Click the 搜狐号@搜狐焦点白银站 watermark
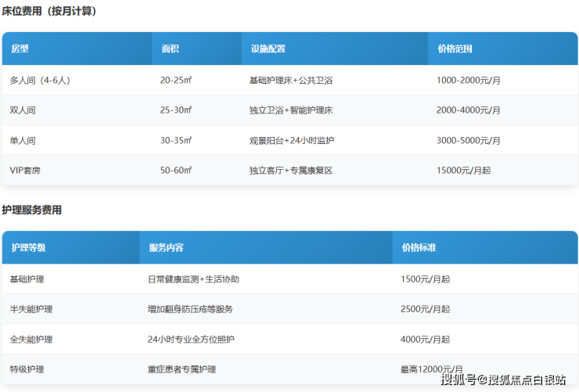Screen dimensions: 579x392 tap(503, 380)
